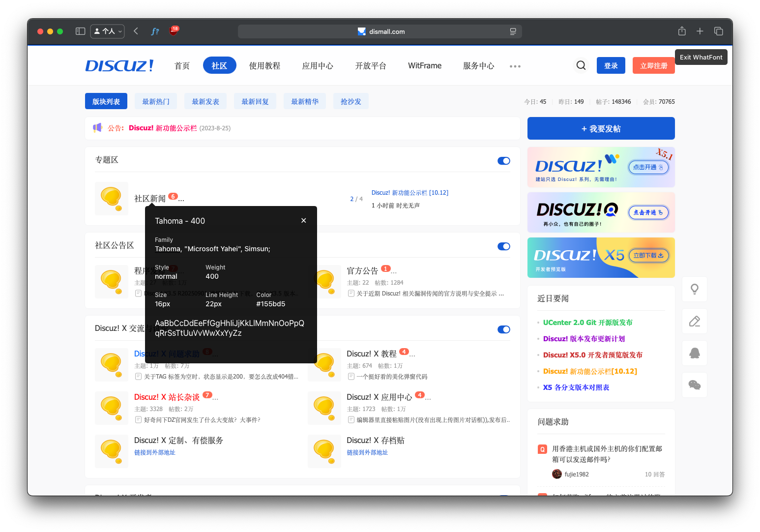Viewport: 760px width, 532px height.
Task: Click the dismall.com address bar
Action: click(380, 31)
